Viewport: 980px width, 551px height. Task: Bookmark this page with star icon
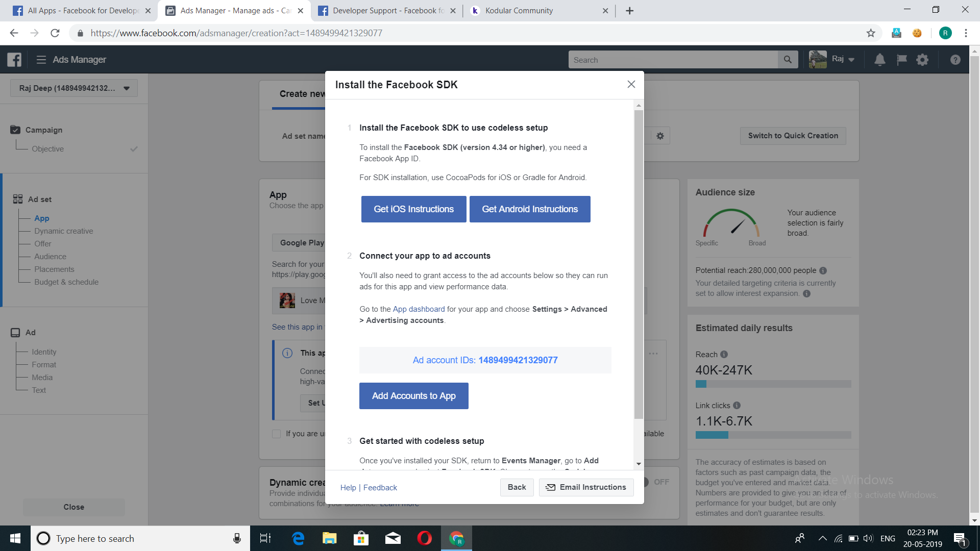tap(871, 33)
